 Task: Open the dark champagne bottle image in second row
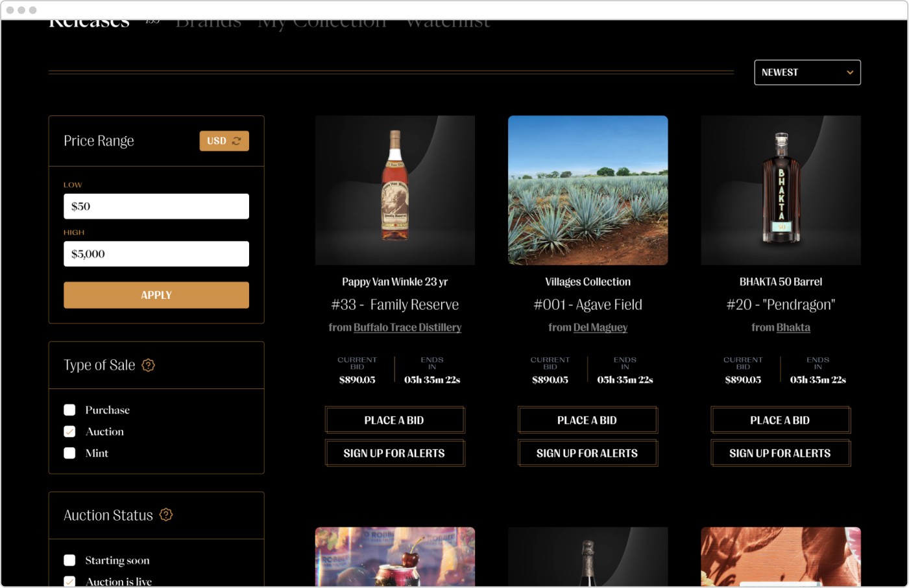pyautogui.click(x=588, y=557)
